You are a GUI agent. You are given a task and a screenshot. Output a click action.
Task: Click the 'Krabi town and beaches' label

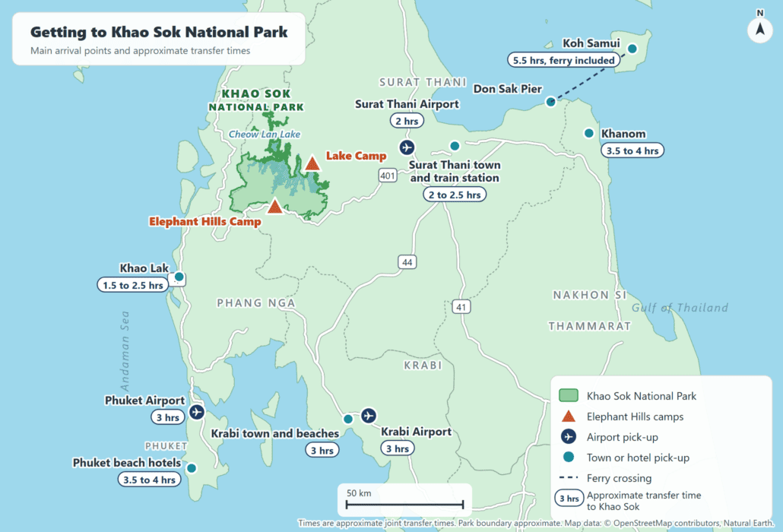pyautogui.click(x=274, y=433)
